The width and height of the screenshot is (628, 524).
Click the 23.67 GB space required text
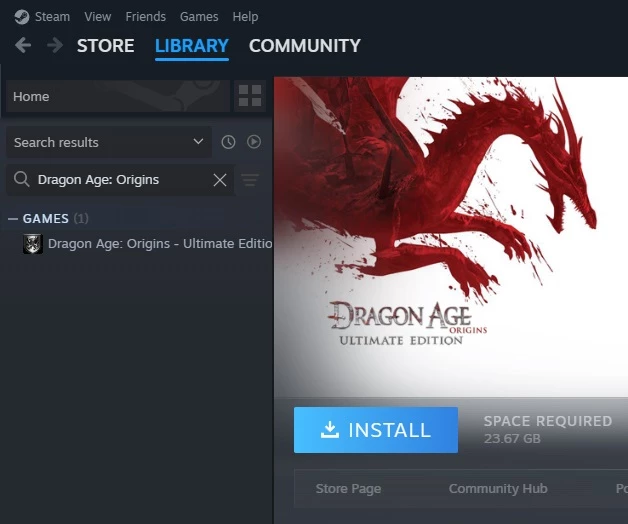click(x=512, y=439)
